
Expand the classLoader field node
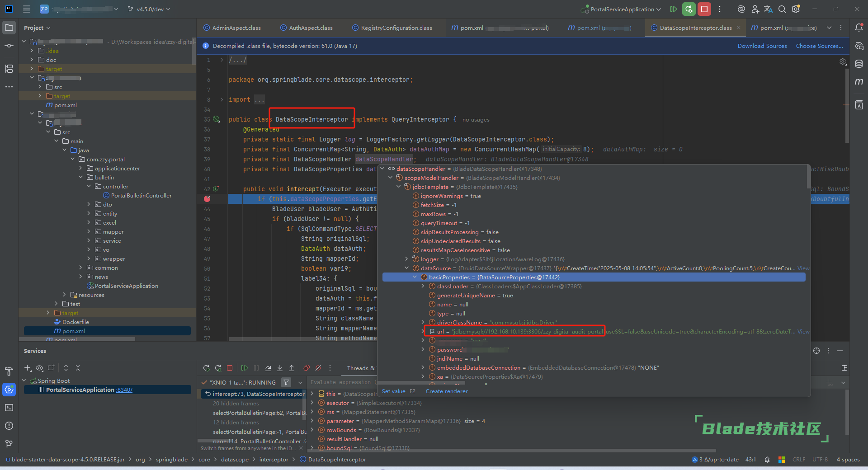423,286
